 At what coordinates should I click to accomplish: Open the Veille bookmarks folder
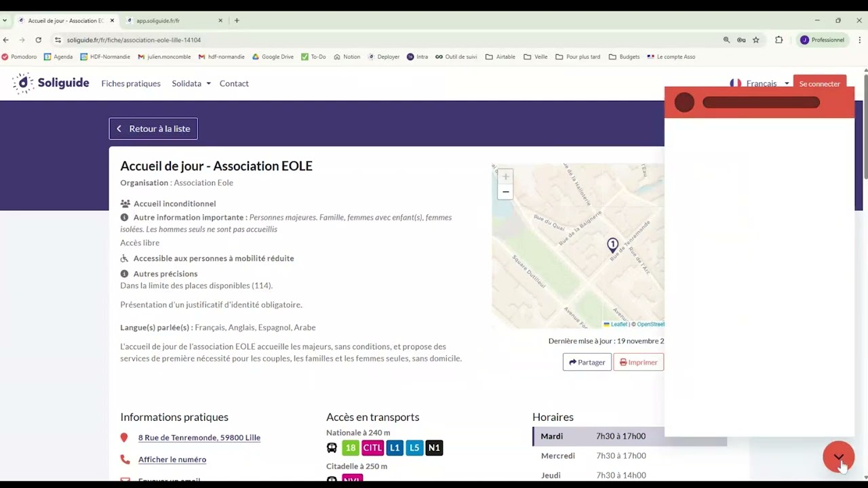(536, 57)
